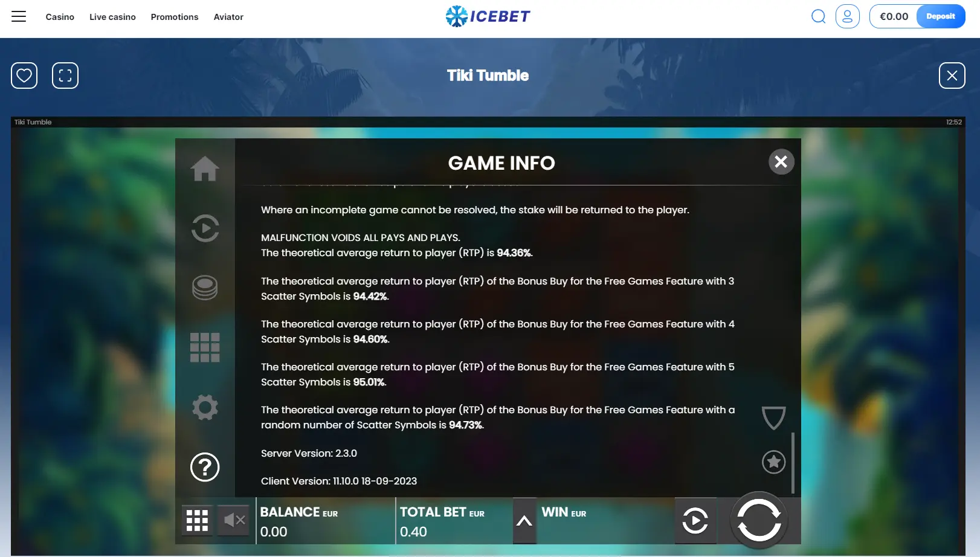Click the TOTAL BET 0.40 field

click(454, 521)
